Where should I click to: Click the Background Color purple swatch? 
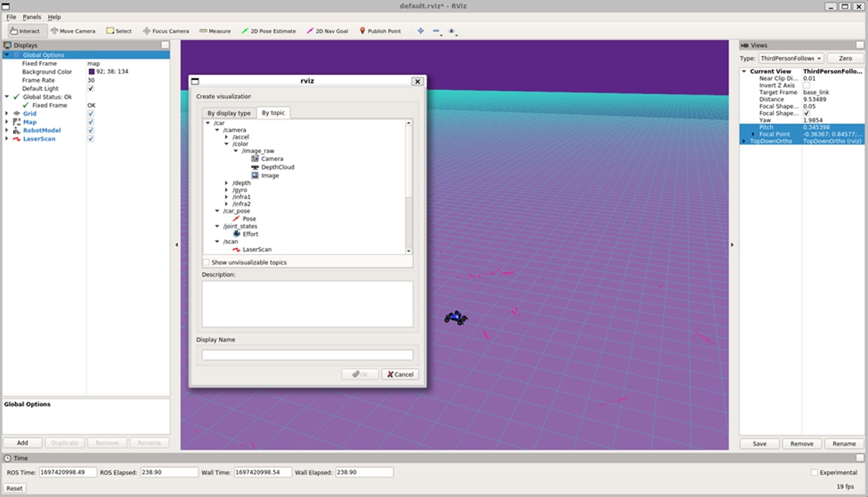coord(91,72)
